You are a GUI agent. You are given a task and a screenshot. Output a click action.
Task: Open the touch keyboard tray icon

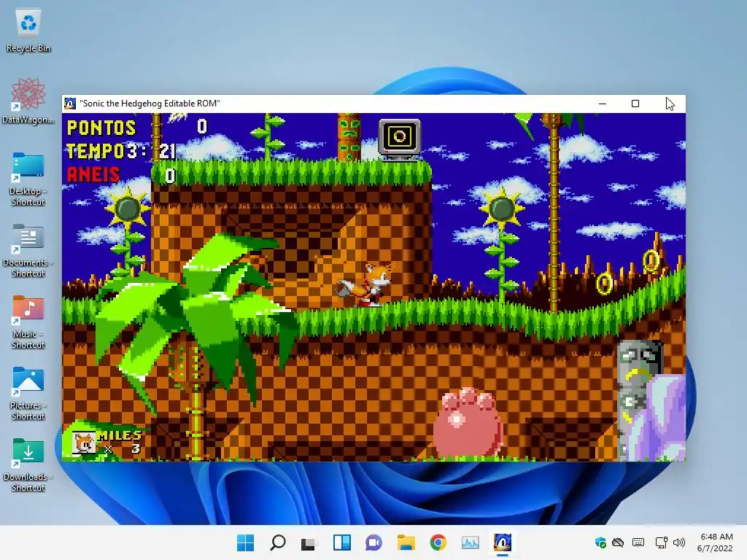pyautogui.click(x=638, y=542)
